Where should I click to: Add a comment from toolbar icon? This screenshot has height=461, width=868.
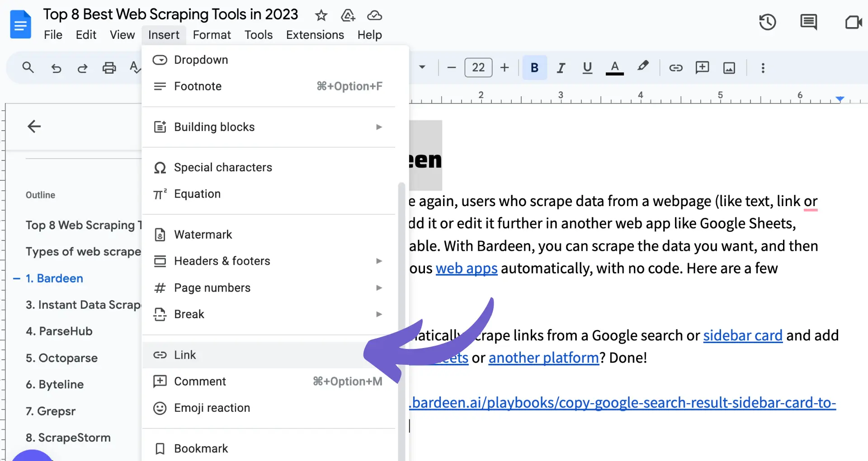coord(702,68)
